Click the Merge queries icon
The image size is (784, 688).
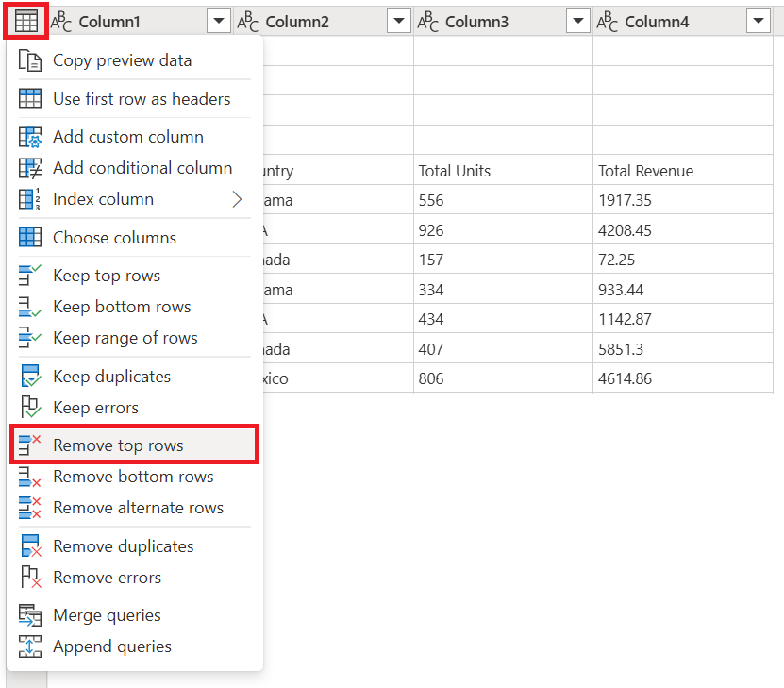click(29, 614)
